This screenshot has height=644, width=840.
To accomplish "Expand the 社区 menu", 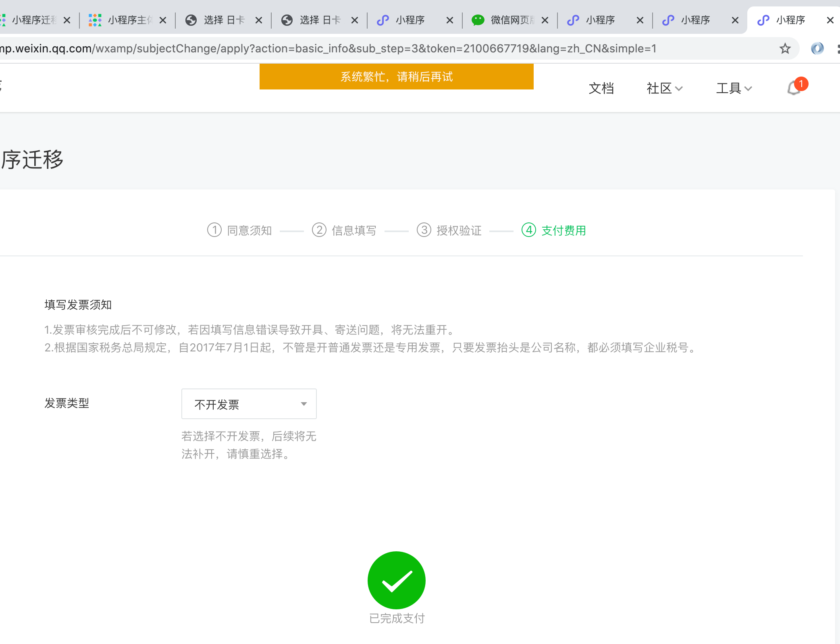I will tap(664, 88).
